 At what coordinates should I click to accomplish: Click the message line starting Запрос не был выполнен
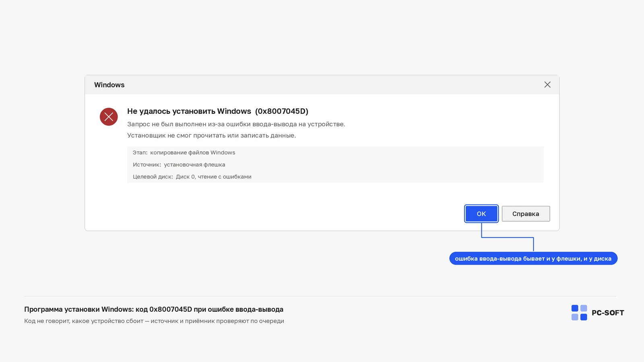click(236, 124)
